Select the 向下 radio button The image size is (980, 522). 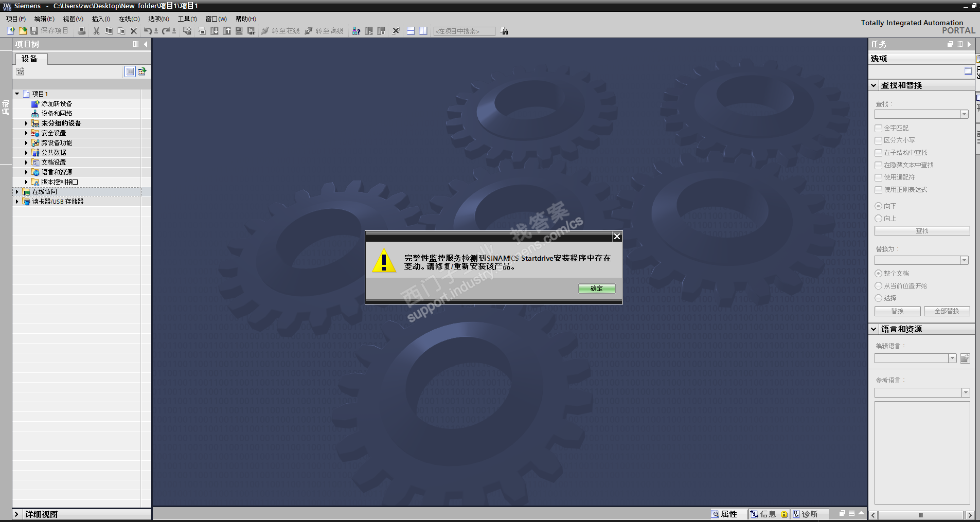click(879, 206)
